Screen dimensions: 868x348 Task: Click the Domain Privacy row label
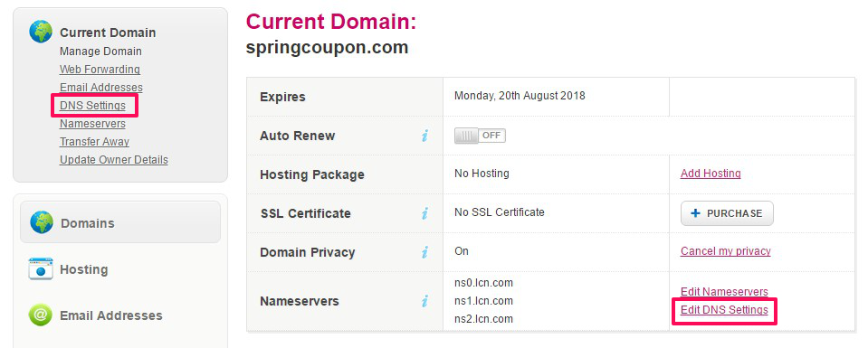(x=307, y=252)
